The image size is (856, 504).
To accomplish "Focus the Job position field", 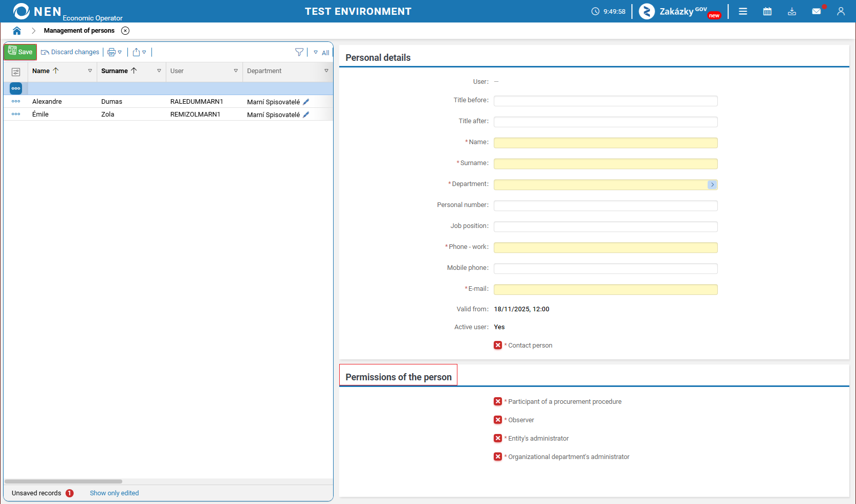I will pyautogui.click(x=605, y=226).
